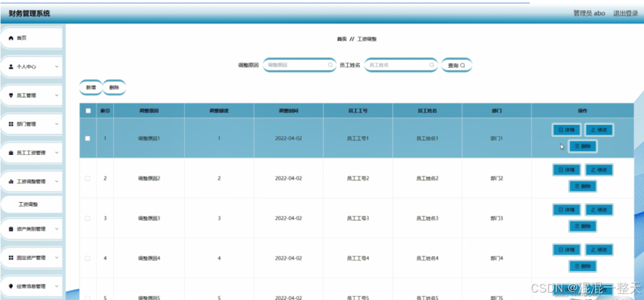Click the 新增 button

point(90,87)
